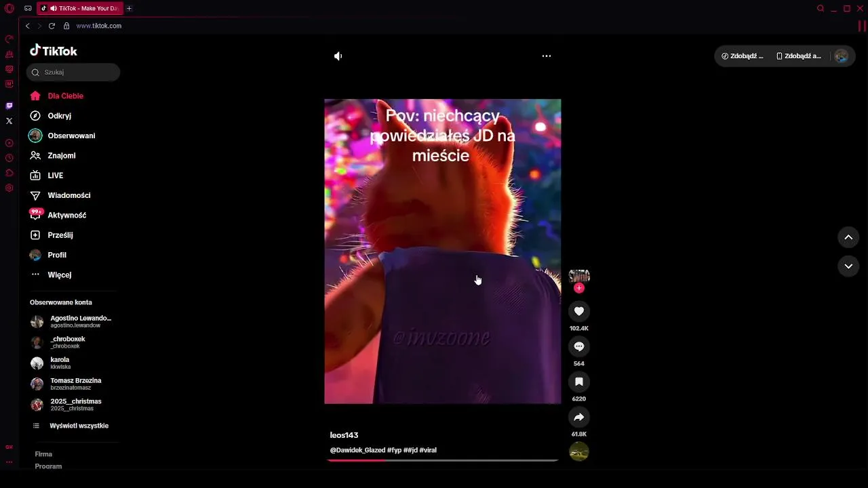Screen dimensions: 868x488
Task: Click the username leos143 under video
Action: pos(344,435)
